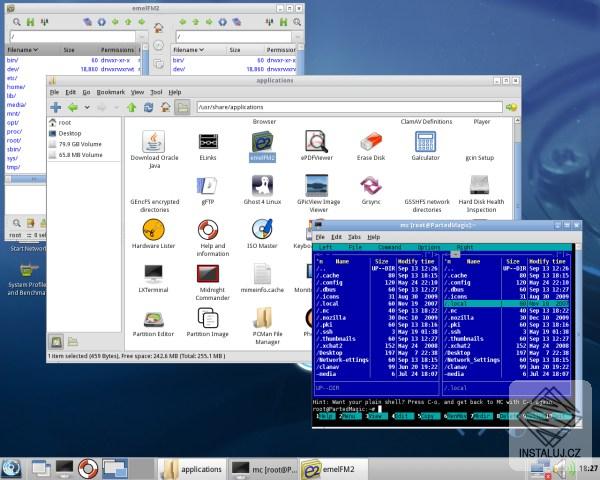This screenshot has height=480, width=600.
Task: Open the emelFM2 application icon
Action: pyautogui.click(x=263, y=143)
